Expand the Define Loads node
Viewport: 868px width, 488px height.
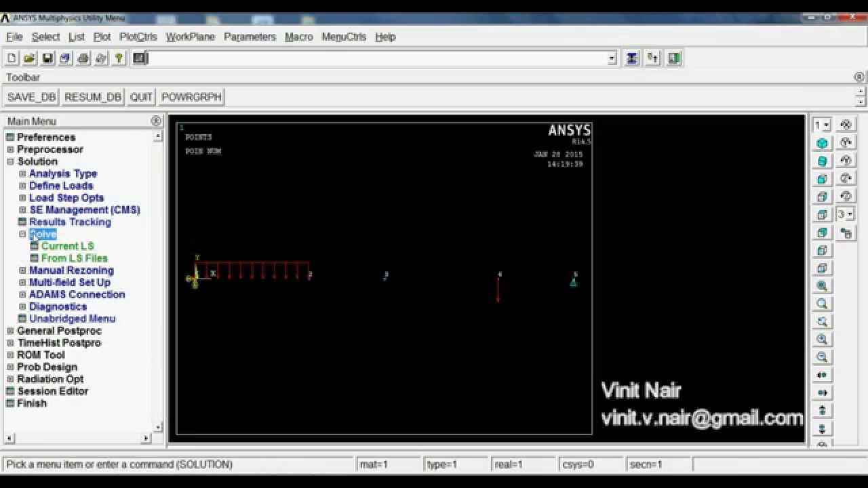[x=22, y=186]
